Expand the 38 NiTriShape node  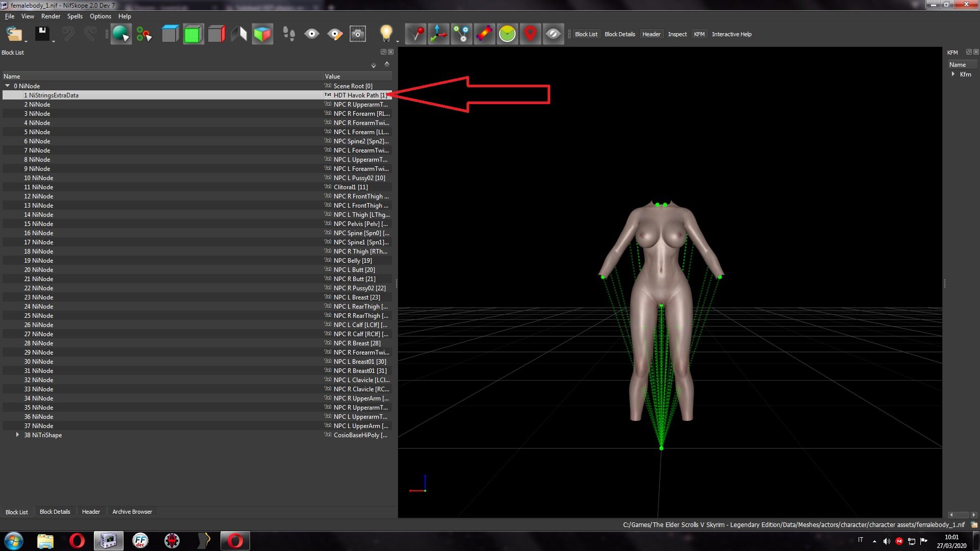click(x=17, y=435)
